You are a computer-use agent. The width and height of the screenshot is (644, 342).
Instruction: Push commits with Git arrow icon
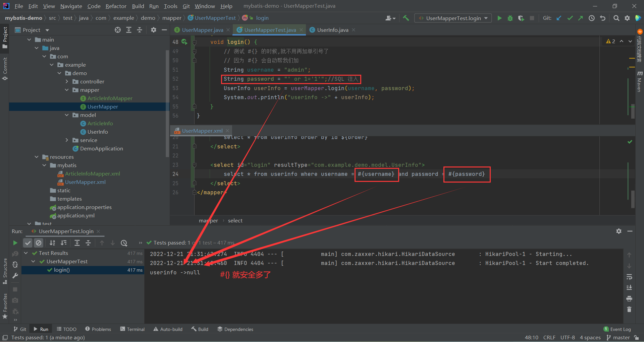coord(581,18)
